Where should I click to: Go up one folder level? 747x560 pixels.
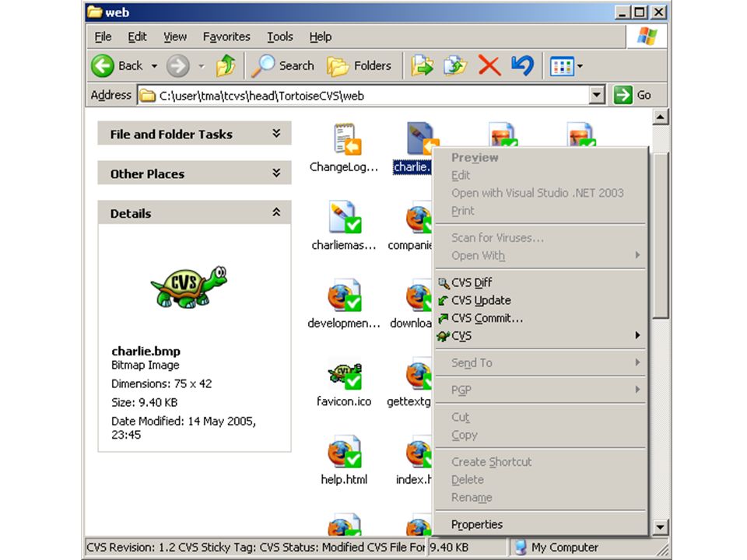pyautogui.click(x=226, y=65)
